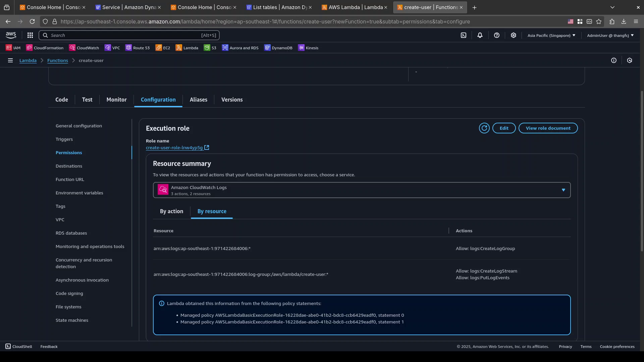List all browser tabs dropdown

point(612,7)
